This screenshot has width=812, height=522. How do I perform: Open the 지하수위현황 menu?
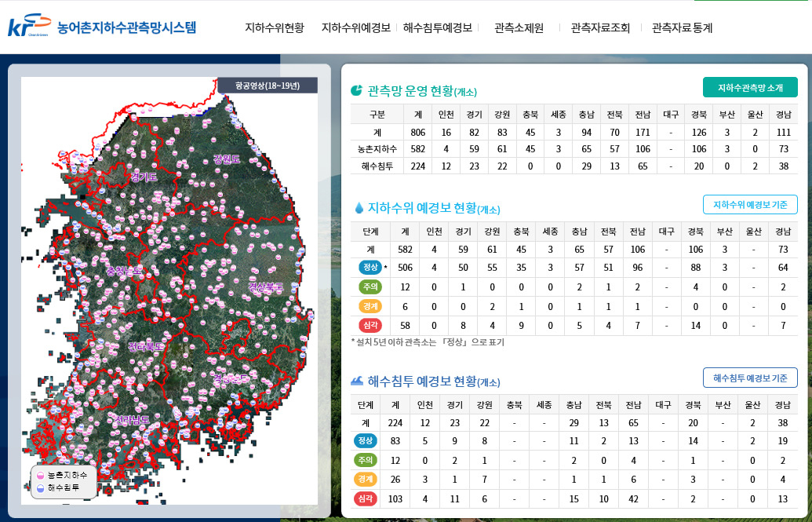[275, 28]
